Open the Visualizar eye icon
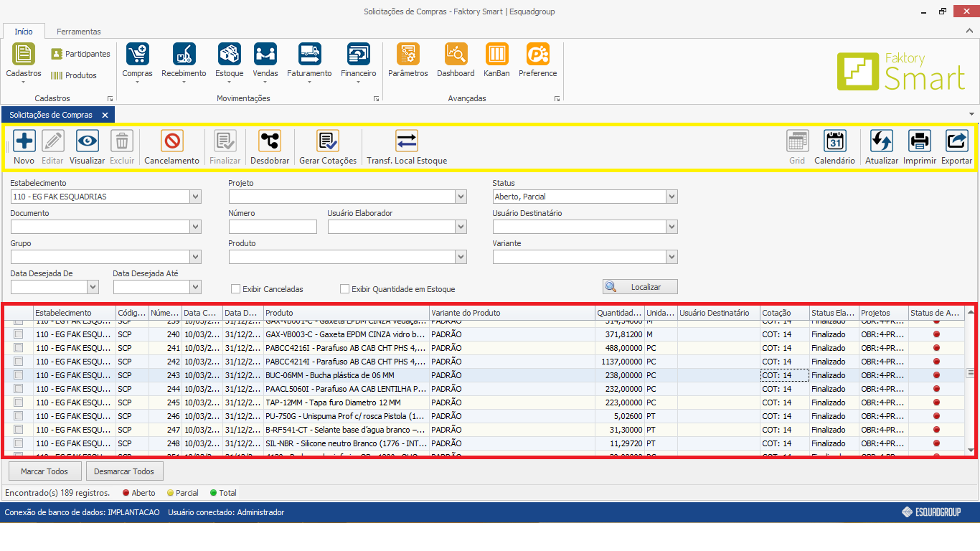 pyautogui.click(x=88, y=141)
